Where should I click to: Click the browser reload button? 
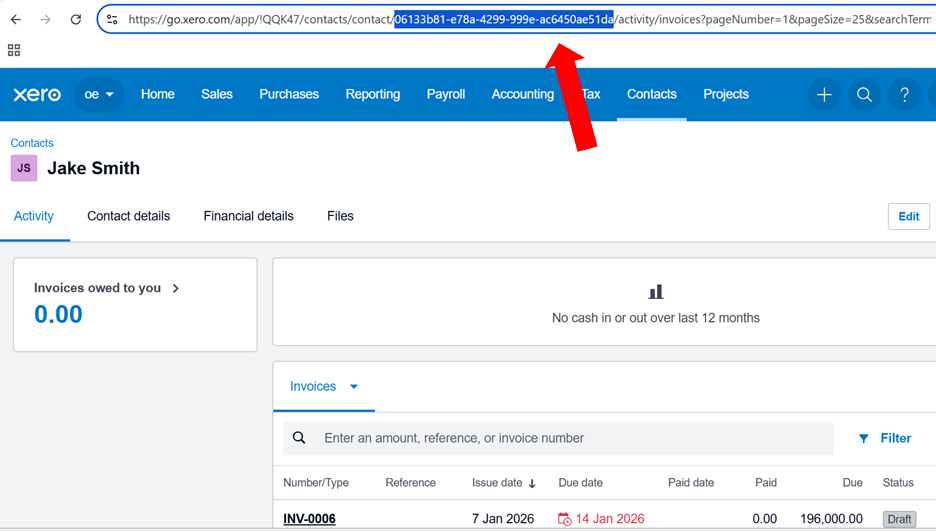pos(76,19)
